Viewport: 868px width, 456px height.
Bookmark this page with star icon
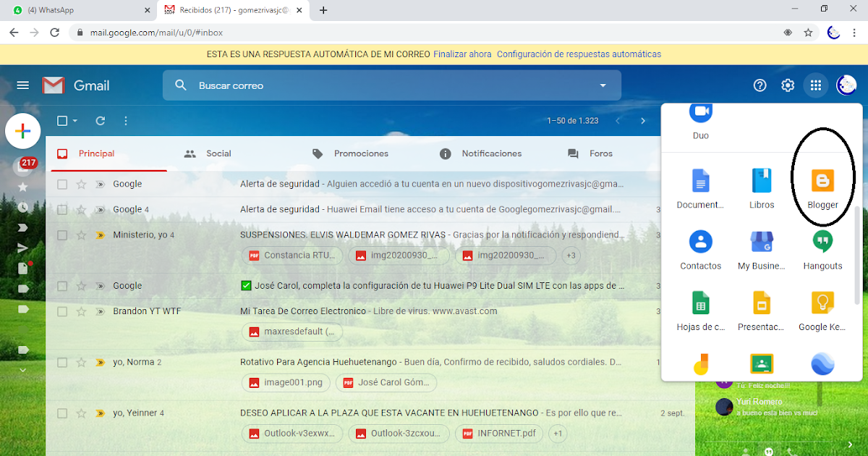pos(809,33)
